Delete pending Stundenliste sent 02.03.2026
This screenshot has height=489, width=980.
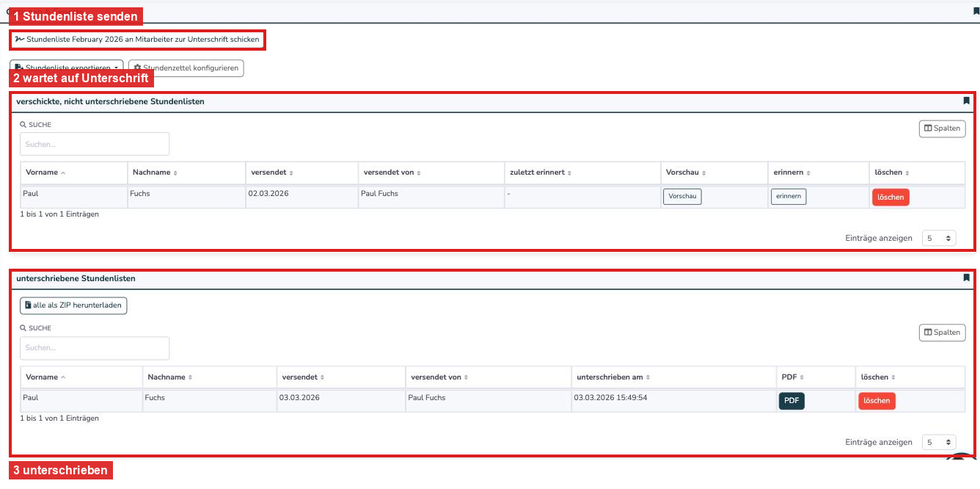point(891,197)
